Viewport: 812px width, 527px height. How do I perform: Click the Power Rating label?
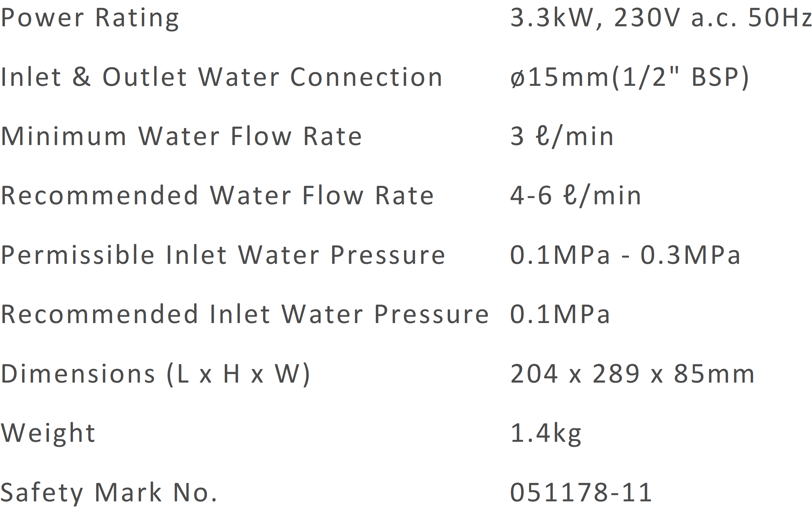click(90, 19)
